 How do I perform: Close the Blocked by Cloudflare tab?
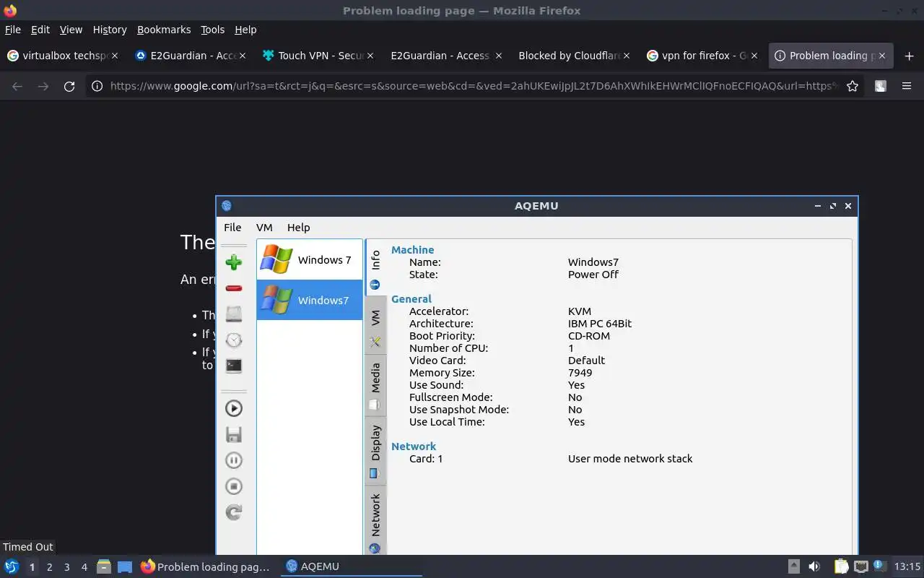click(x=627, y=56)
